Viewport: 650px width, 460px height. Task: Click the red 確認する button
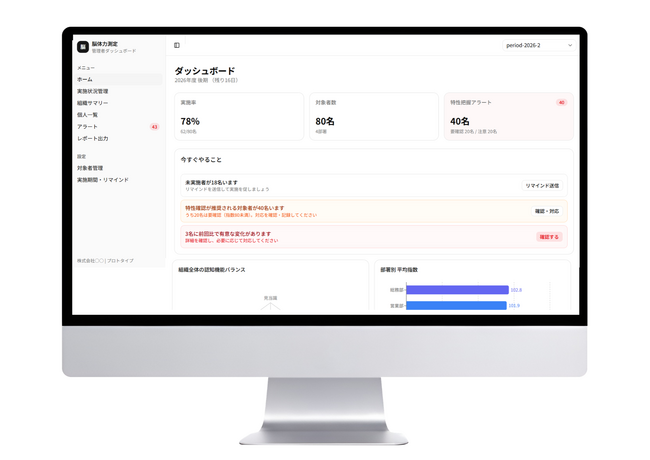(x=549, y=237)
